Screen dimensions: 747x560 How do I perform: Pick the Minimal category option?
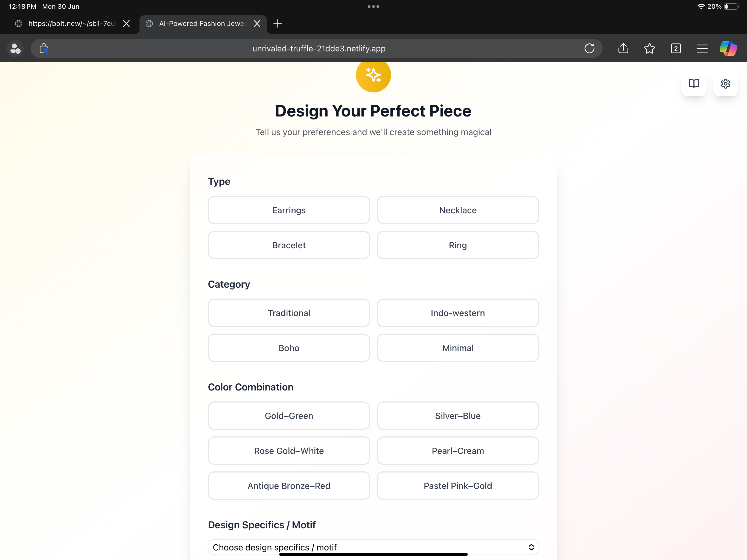[458, 348]
